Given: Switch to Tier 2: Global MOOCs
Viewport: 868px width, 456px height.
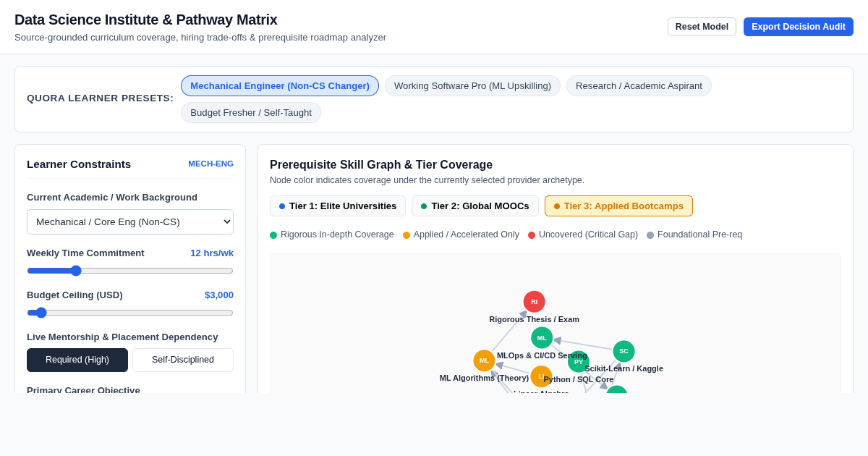Looking at the screenshot, I should (x=475, y=206).
